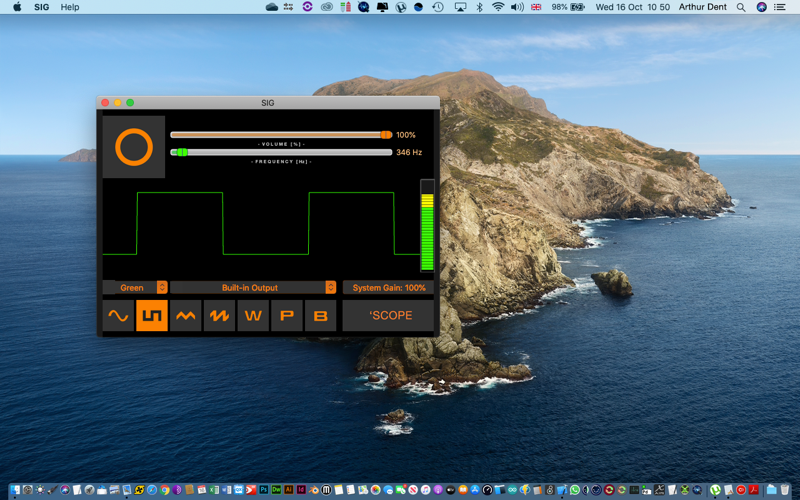Viewport: 800px width, 500px height.
Task: Click the stepper arrows beside Built-in Output
Action: 331,287
